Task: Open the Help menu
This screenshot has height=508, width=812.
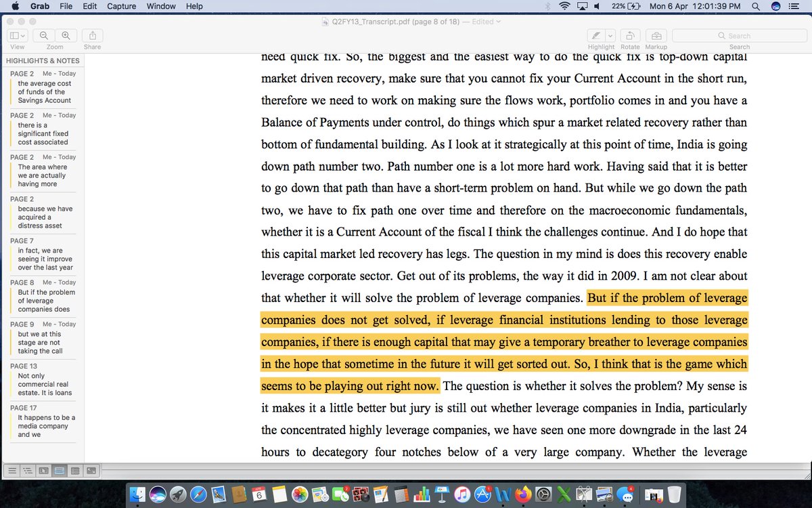Action: [194, 6]
